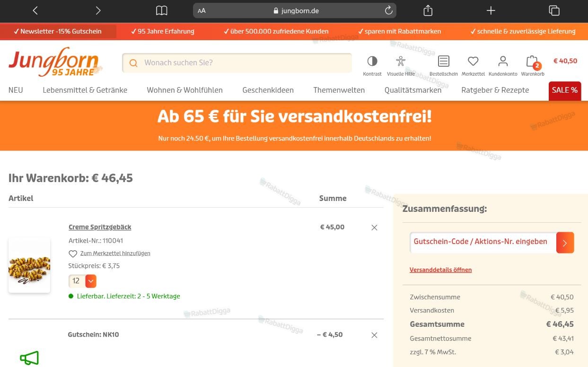This screenshot has height=367, width=588.
Task: Click the jungborn.de address bar
Action: [x=295, y=10]
